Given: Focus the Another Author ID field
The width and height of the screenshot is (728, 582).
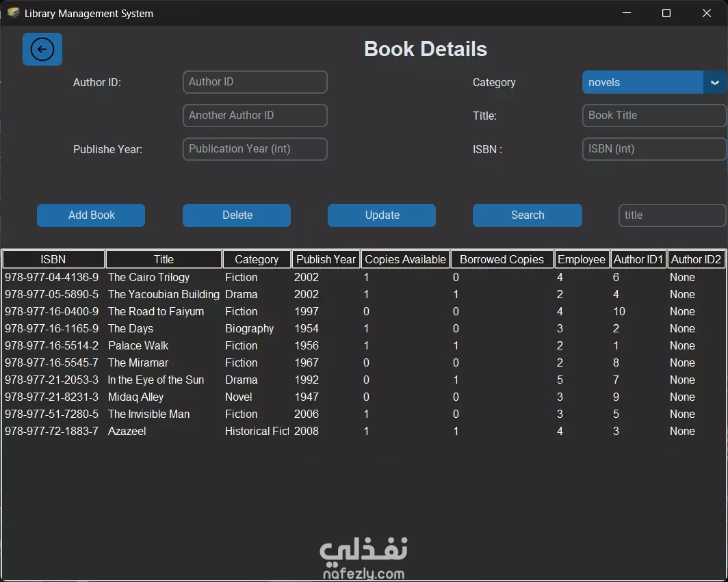Looking at the screenshot, I should pyautogui.click(x=255, y=116).
